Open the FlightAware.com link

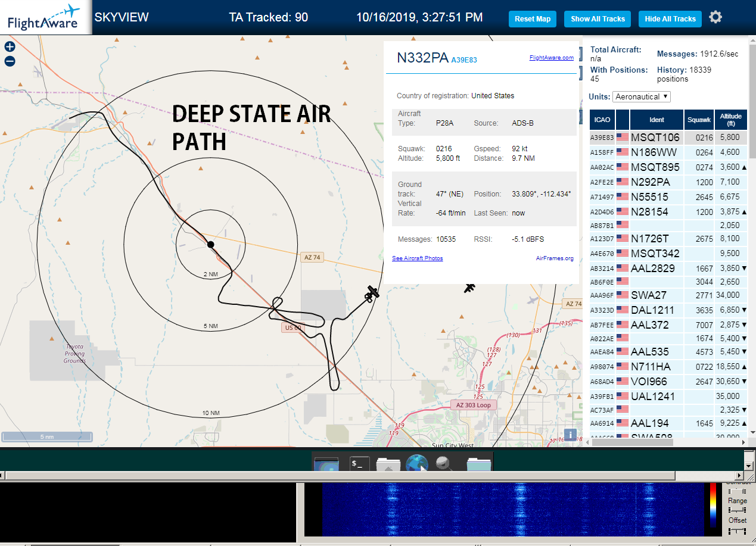click(551, 58)
